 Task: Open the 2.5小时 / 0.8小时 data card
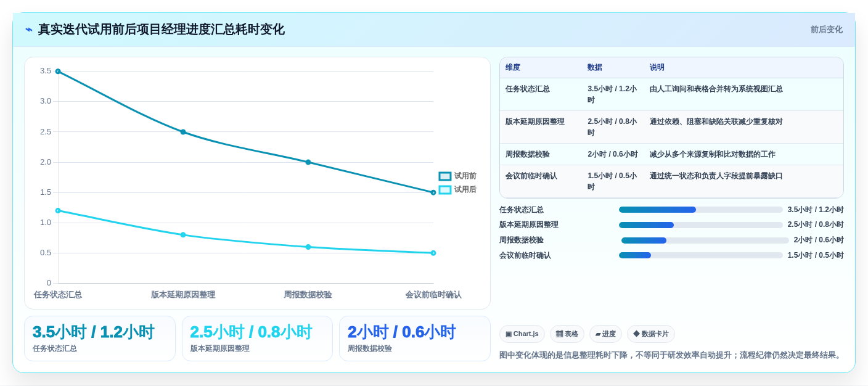pos(257,339)
